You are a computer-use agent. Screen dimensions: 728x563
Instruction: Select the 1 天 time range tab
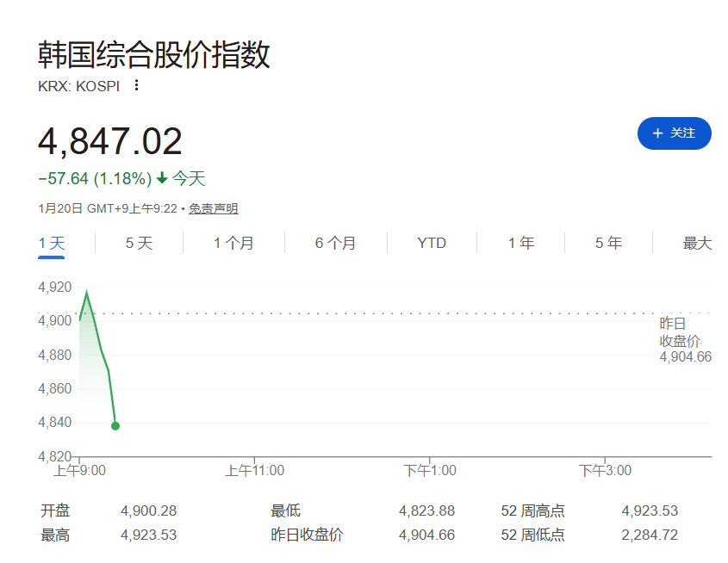coord(52,244)
